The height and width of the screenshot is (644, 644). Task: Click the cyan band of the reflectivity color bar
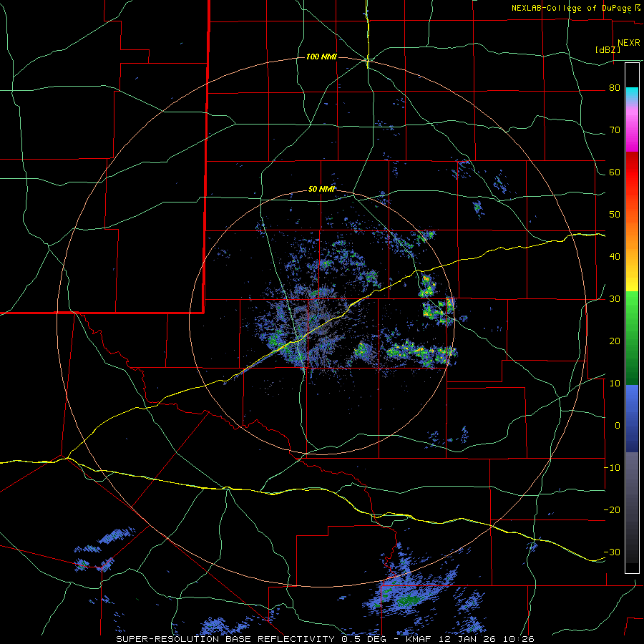click(632, 94)
